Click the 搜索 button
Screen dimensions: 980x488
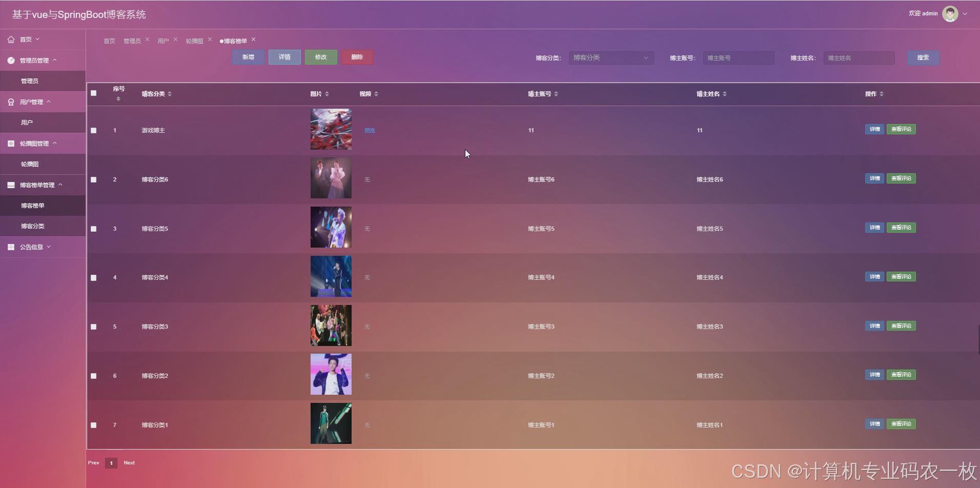923,57
